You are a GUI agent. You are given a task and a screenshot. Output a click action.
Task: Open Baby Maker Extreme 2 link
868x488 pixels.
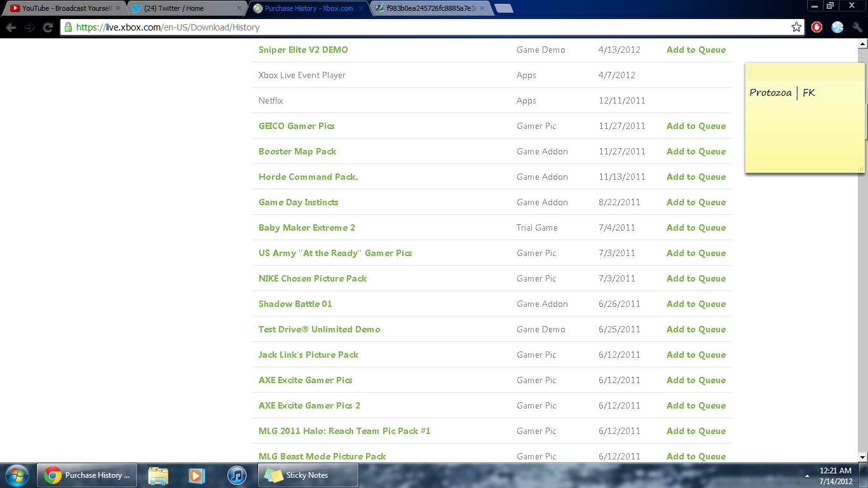[307, 227]
